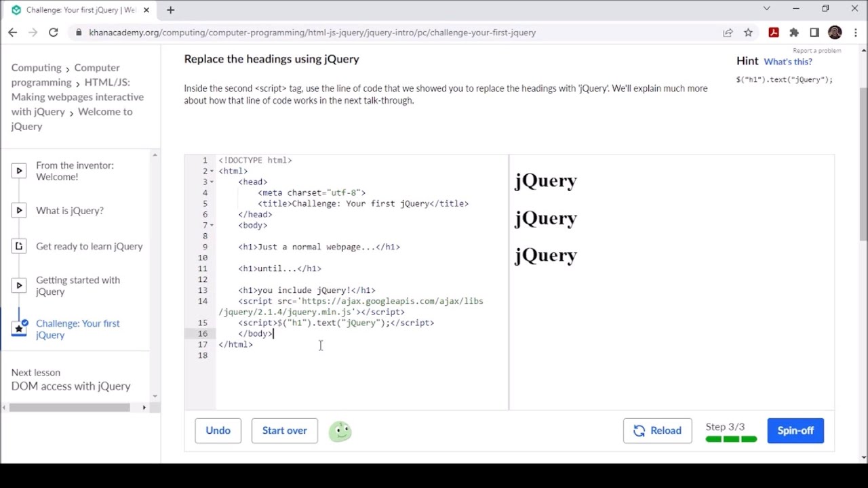Click the title tag line in the editor
This screenshot has width=868, height=488.
tap(363, 203)
